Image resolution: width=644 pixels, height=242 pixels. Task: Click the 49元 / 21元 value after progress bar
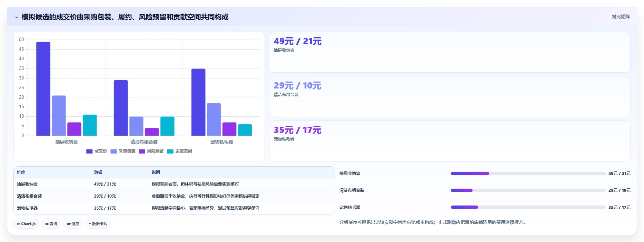620,173
